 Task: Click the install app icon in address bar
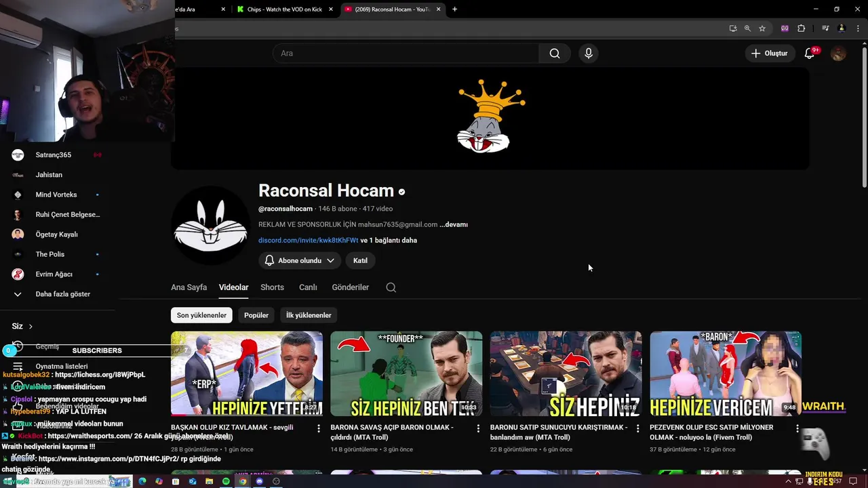point(733,28)
